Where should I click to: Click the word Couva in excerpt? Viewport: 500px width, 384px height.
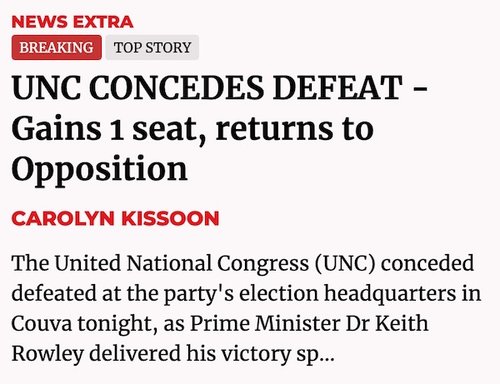pyautogui.click(x=42, y=324)
